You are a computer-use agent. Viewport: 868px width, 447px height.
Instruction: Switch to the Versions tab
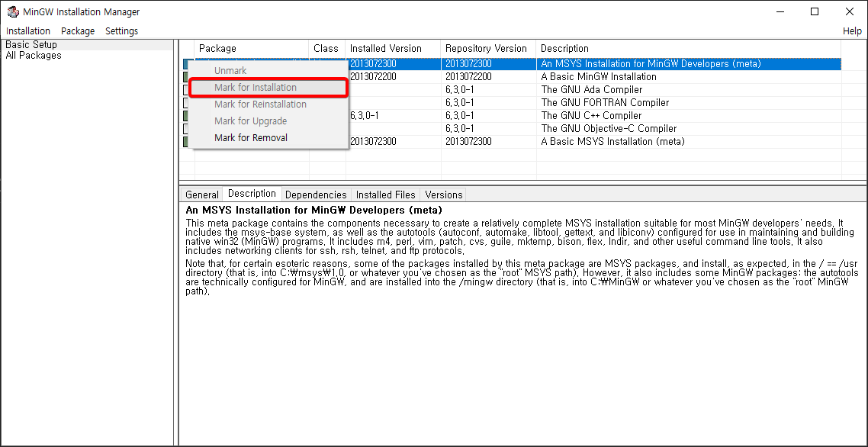(443, 195)
